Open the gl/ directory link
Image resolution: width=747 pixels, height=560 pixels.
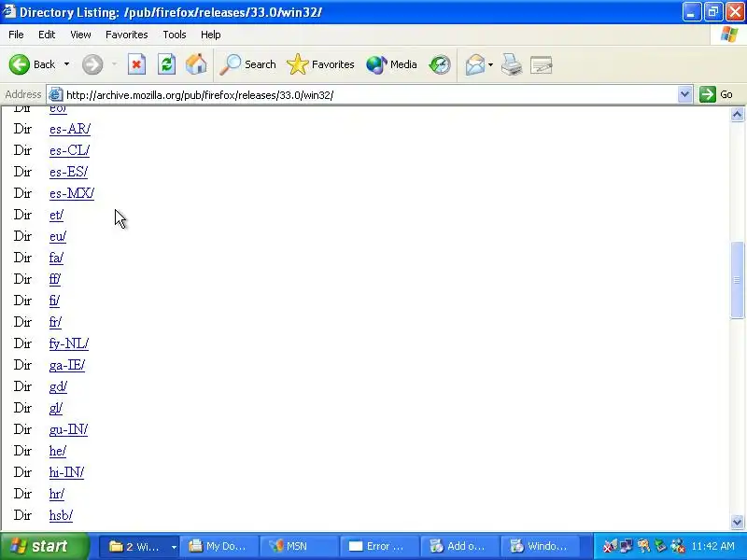point(56,408)
